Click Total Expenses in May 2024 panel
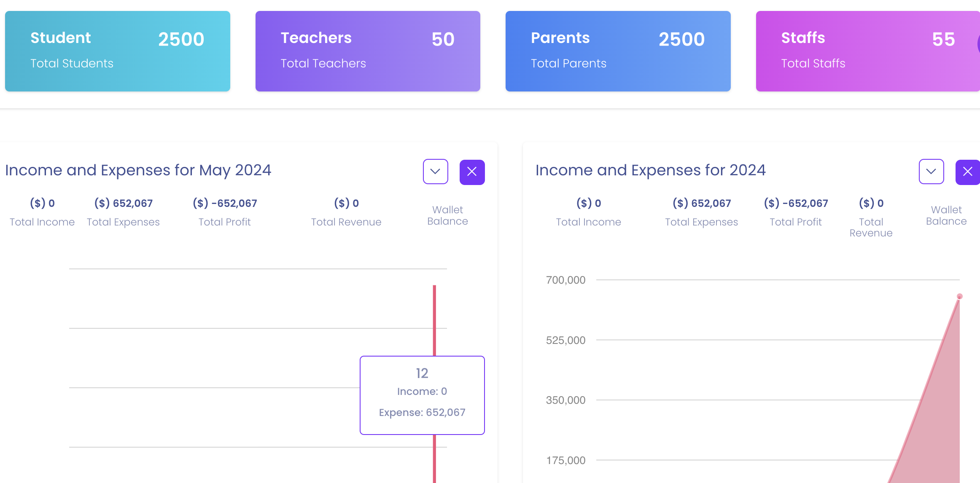Image resolution: width=980 pixels, height=483 pixels. pos(123,222)
